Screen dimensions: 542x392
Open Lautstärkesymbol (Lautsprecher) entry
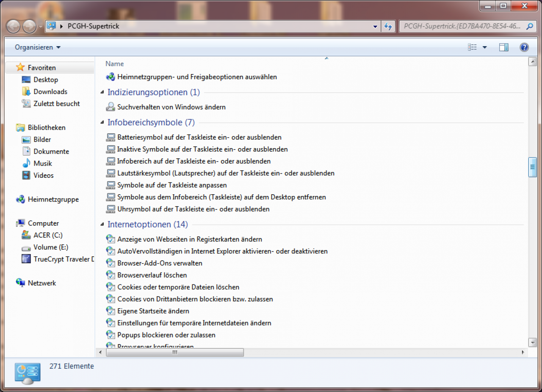[x=226, y=173]
